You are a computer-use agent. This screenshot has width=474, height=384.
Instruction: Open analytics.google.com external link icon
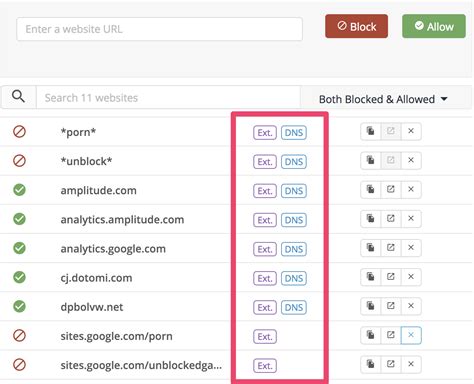click(x=391, y=248)
